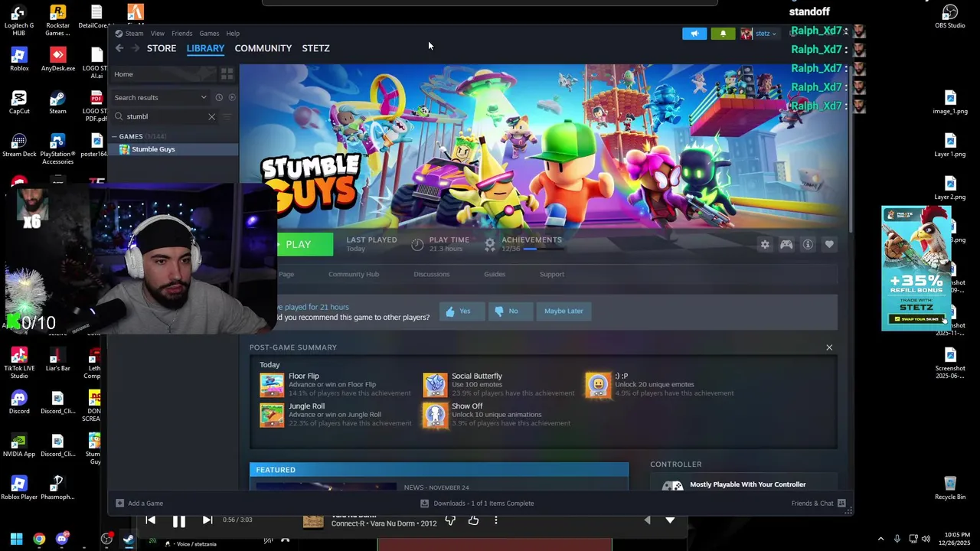Click Add a Game link
Viewport: 980px width, 551px height.
139,504
